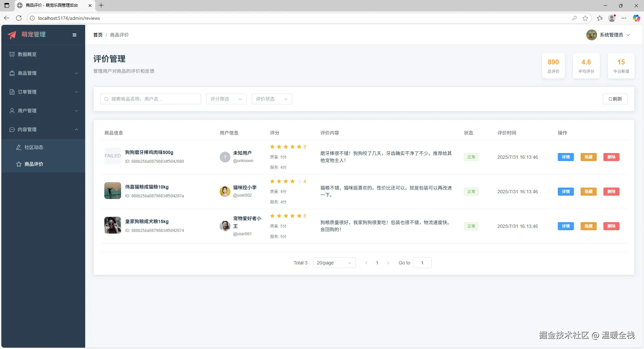Go to next page arrow
The image size is (644, 349).
(x=388, y=263)
